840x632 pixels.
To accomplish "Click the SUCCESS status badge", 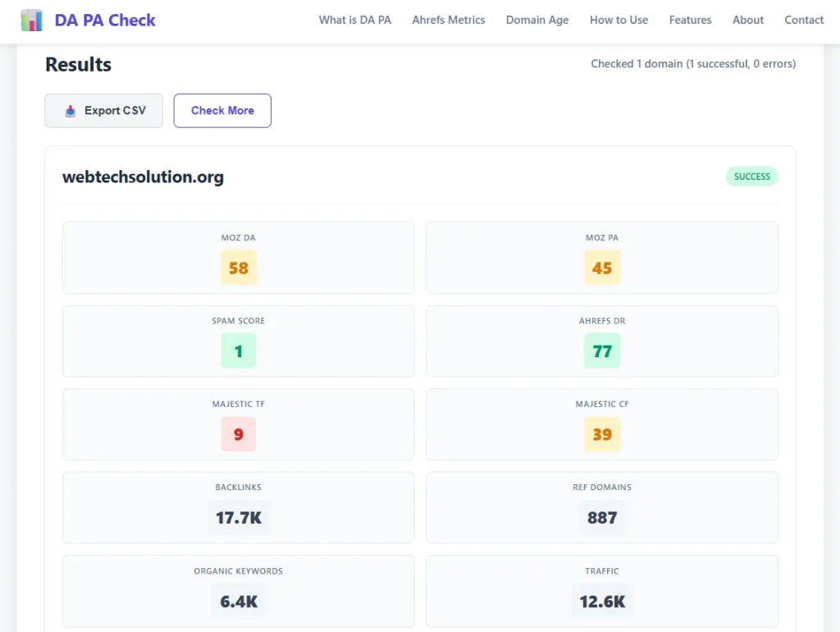I will [751, 176].
